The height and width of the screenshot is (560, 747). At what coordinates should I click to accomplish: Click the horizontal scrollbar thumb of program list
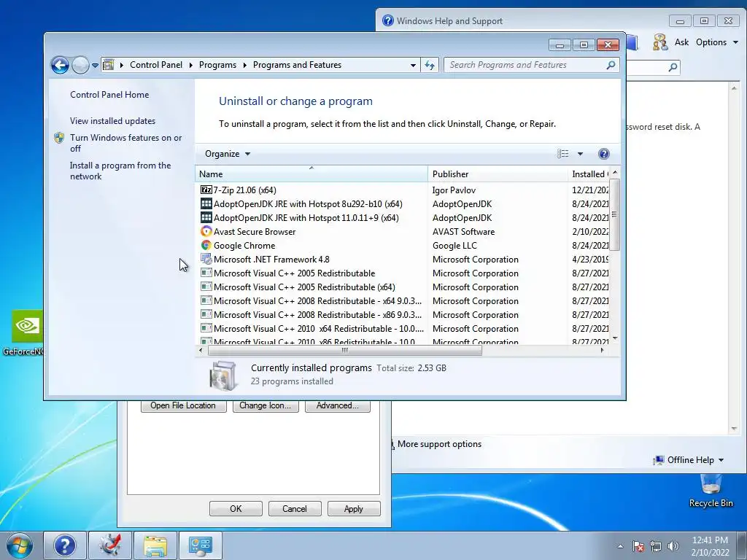[x=345, y=351]
